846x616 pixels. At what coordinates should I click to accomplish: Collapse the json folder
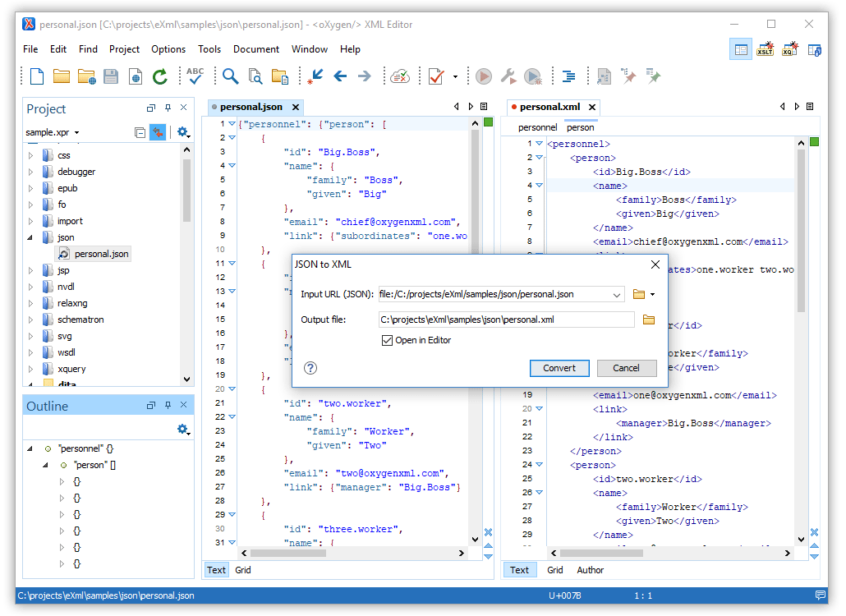[x=30, y=237]
